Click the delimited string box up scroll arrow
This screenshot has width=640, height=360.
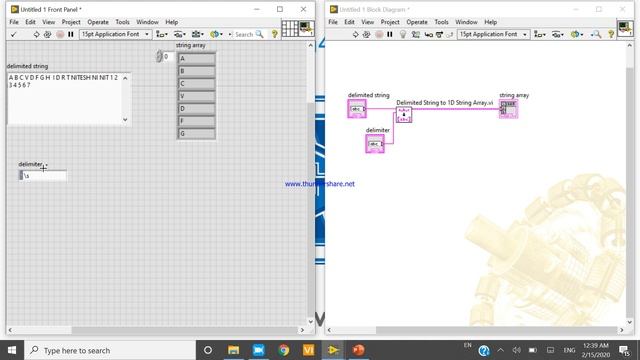125,78
